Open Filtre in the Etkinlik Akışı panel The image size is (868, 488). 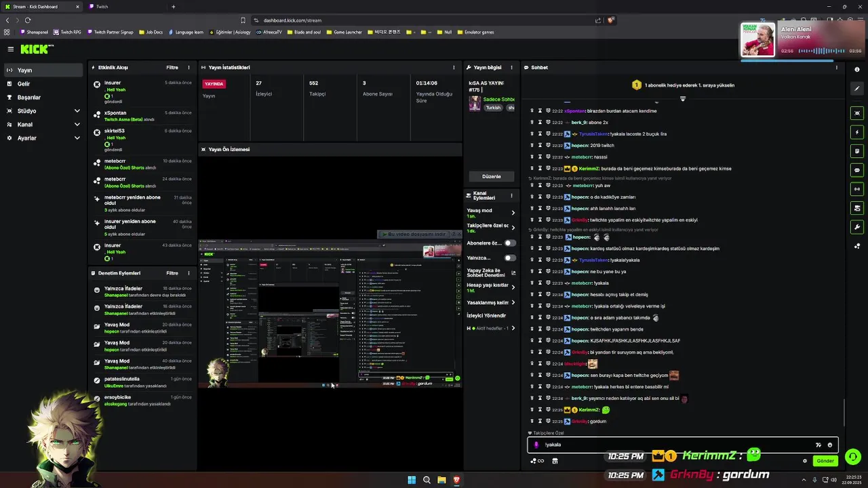[x=172, y=67]
